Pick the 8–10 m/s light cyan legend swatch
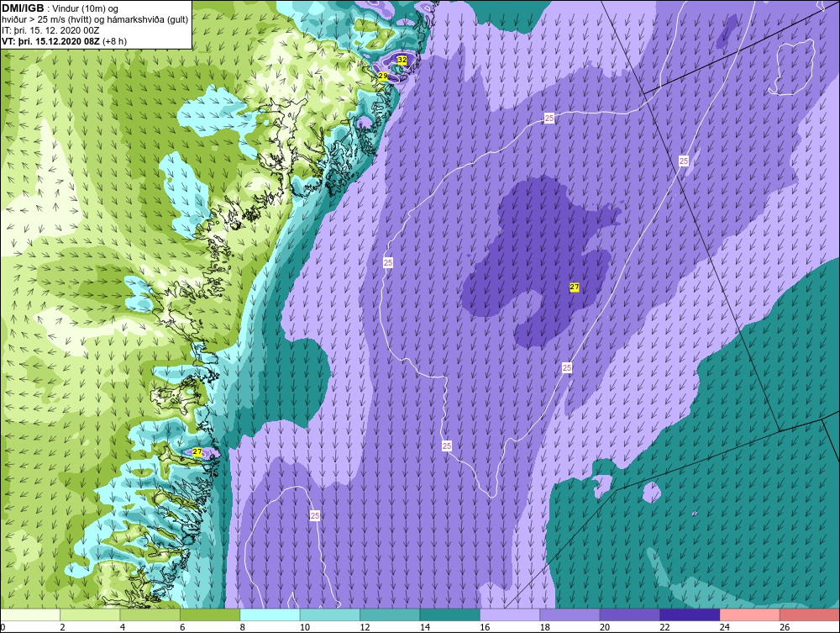This screenshot has height=633, width=840. point(270,615)
